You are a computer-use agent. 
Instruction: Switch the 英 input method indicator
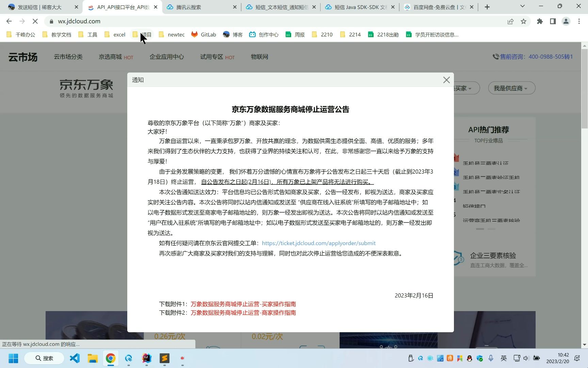click(504, 358)
